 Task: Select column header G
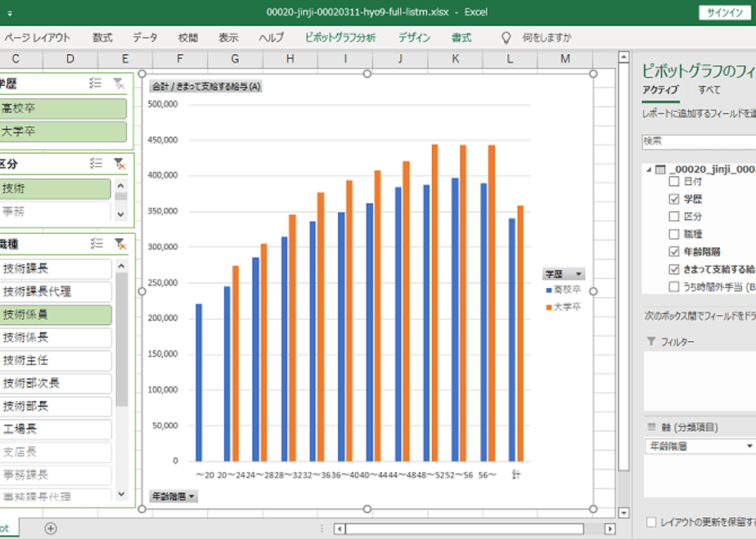235,59
